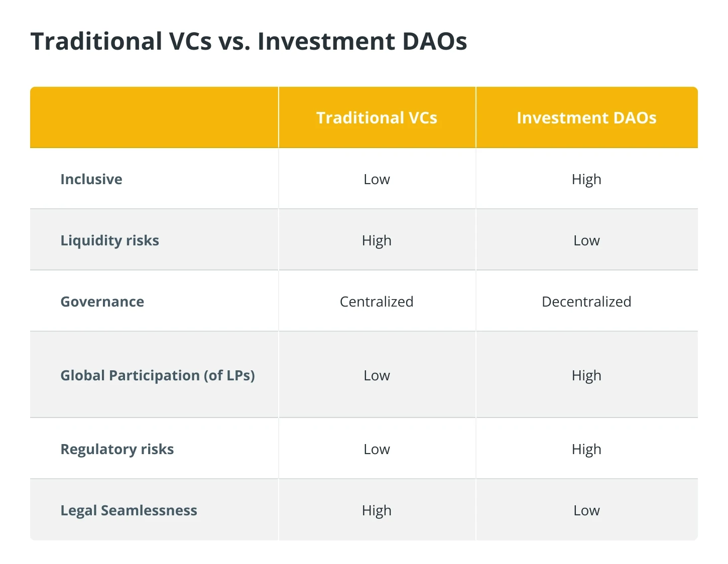Click Inclusive value Low for Traditional VCs
The height and width of the screenshot is (564, 728).
377,179
